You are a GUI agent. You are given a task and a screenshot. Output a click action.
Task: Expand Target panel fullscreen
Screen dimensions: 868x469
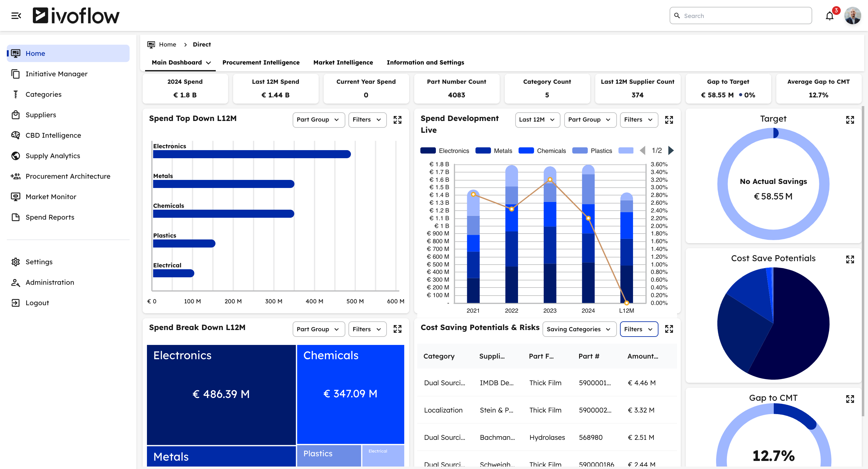click(x=850, y=120)
